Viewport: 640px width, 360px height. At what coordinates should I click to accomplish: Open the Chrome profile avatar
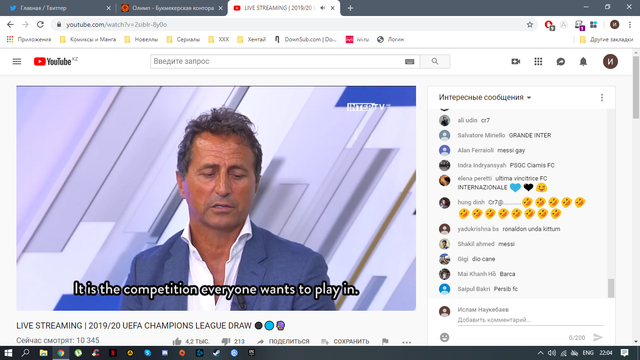(x=614, y=25)
